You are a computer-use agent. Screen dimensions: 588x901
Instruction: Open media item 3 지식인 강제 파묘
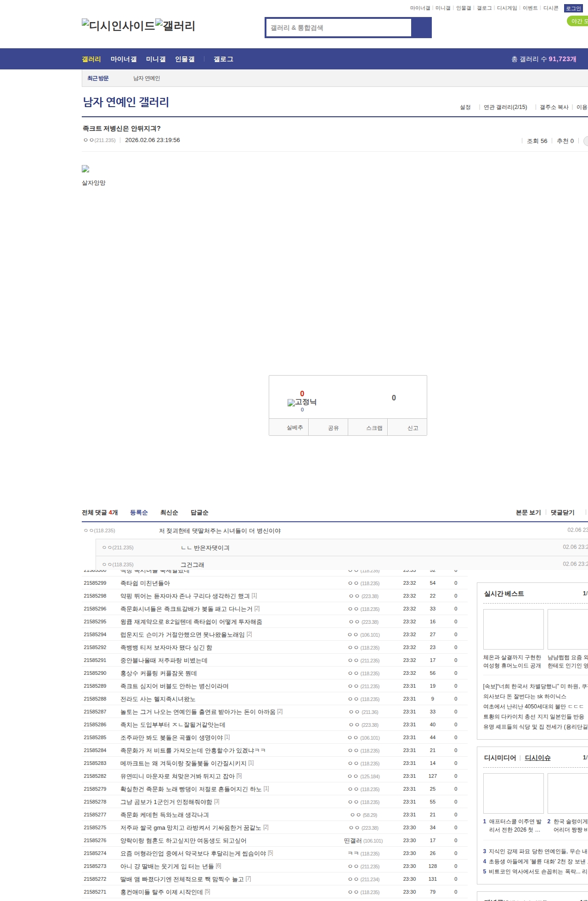pyautogui.click(x=535, y=851)
